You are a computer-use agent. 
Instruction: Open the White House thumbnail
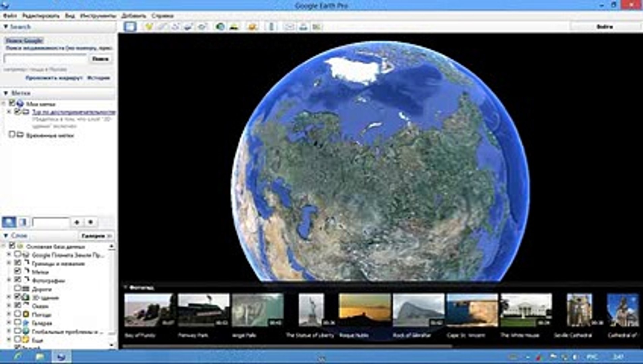pos(526,310)
